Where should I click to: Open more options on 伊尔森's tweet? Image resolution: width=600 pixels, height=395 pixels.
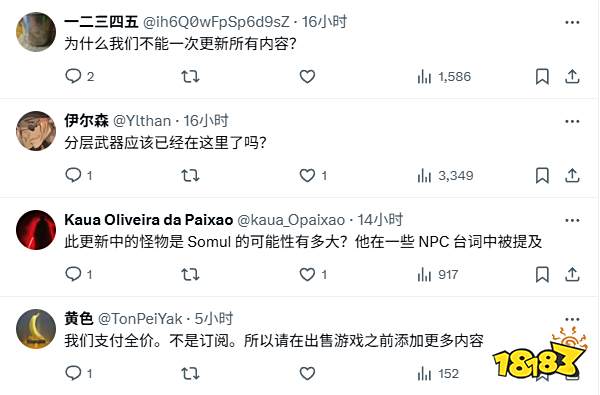(x=572, y=121)
